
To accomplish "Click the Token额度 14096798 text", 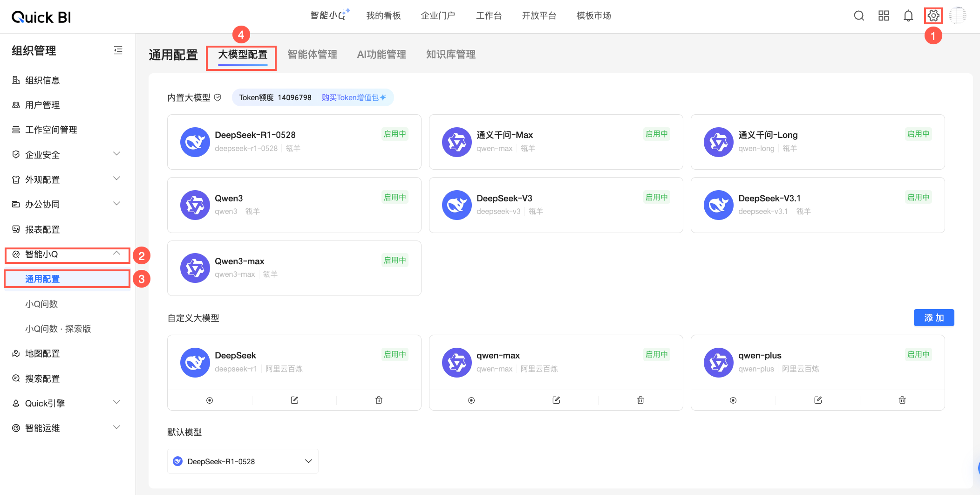I will (275, 97).
